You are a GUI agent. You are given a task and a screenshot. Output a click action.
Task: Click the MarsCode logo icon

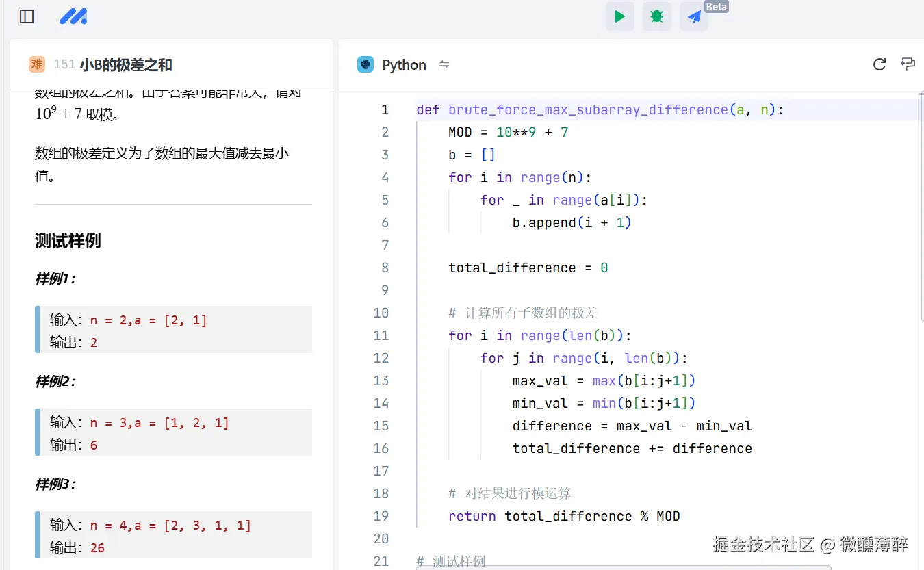click(73, 16)
